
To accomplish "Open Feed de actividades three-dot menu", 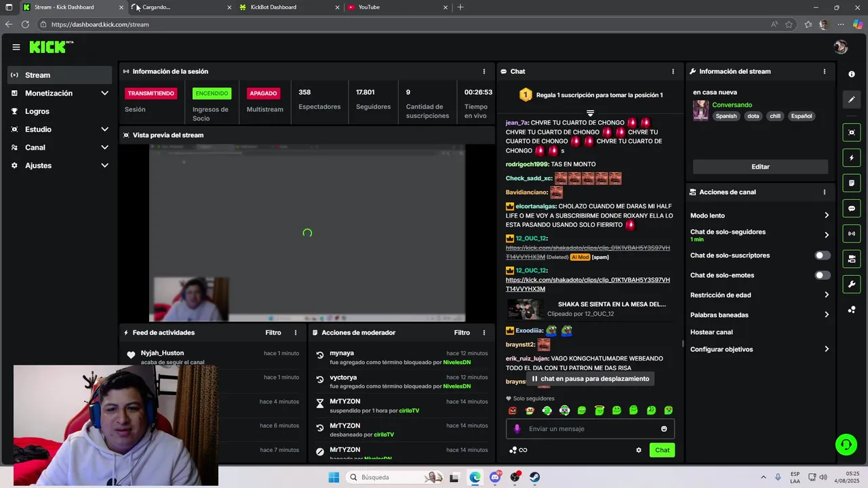I will (295, 333).
